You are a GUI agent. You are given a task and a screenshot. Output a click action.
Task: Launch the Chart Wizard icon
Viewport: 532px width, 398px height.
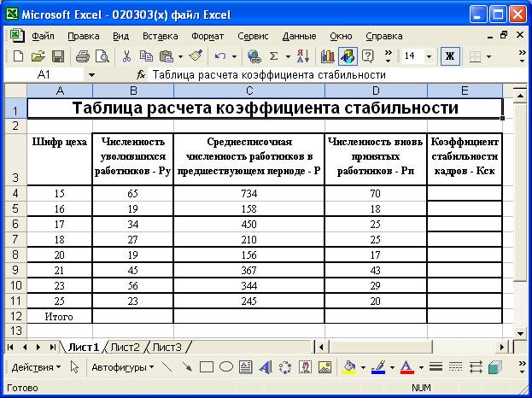327,56
